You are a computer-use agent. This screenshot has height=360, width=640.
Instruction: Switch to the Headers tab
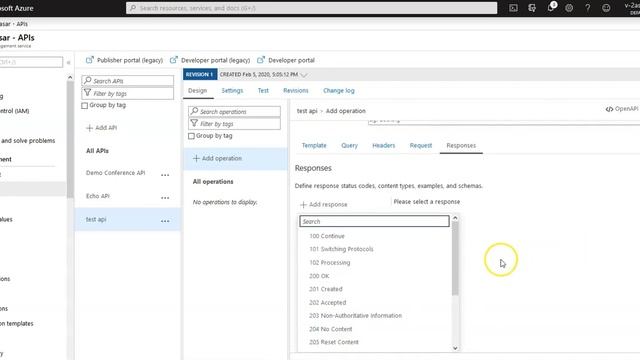(384, 145)
